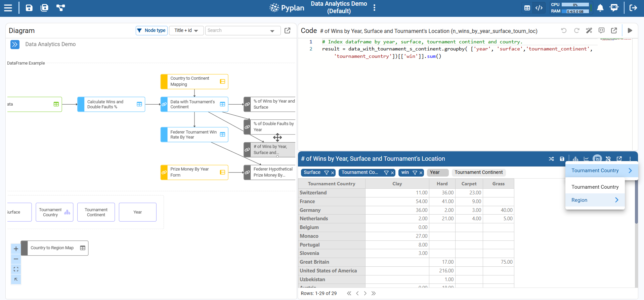Switch result view to chart icon
Viewport: 644px width, 300px height.
pyautogui.click(x=586, y=159)
